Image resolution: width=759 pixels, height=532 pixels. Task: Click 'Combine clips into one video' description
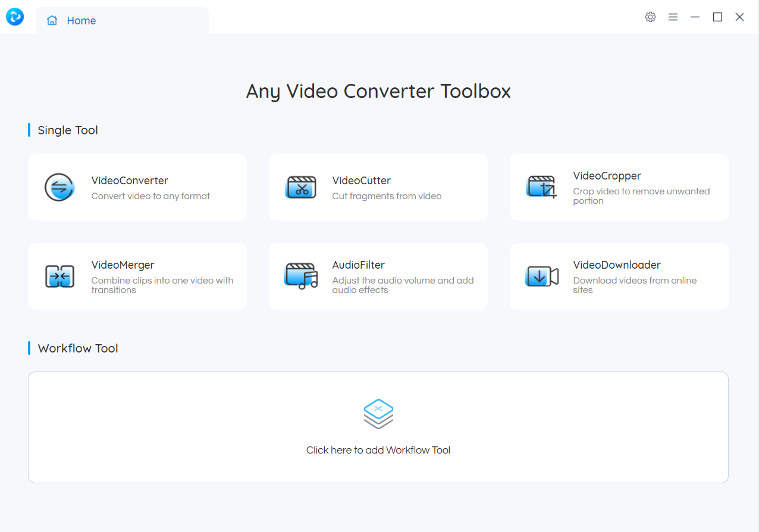point(162,285)
